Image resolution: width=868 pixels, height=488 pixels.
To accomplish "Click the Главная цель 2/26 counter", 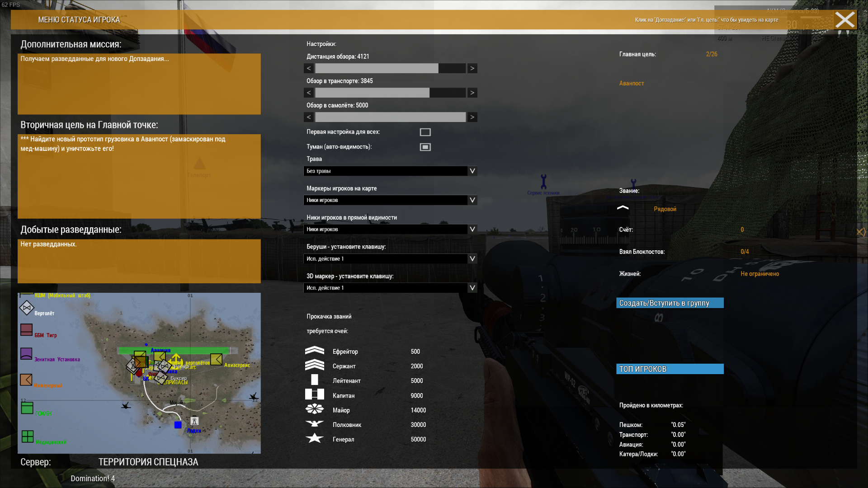I will click(712, 54).
